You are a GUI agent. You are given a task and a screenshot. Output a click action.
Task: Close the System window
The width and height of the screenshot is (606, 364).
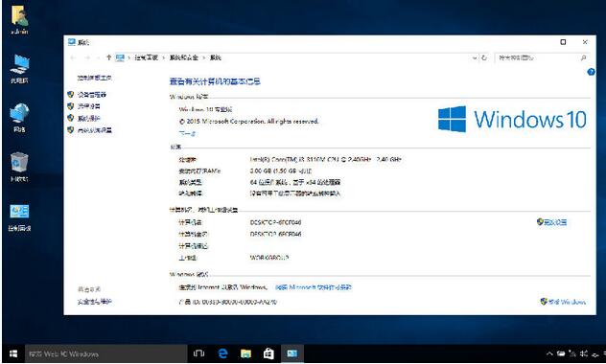coord(585,42)
